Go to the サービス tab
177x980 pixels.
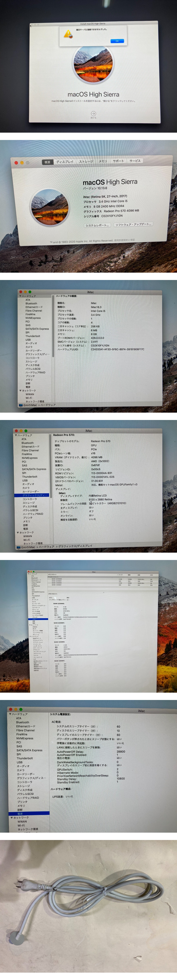click(x=135, y=161)
